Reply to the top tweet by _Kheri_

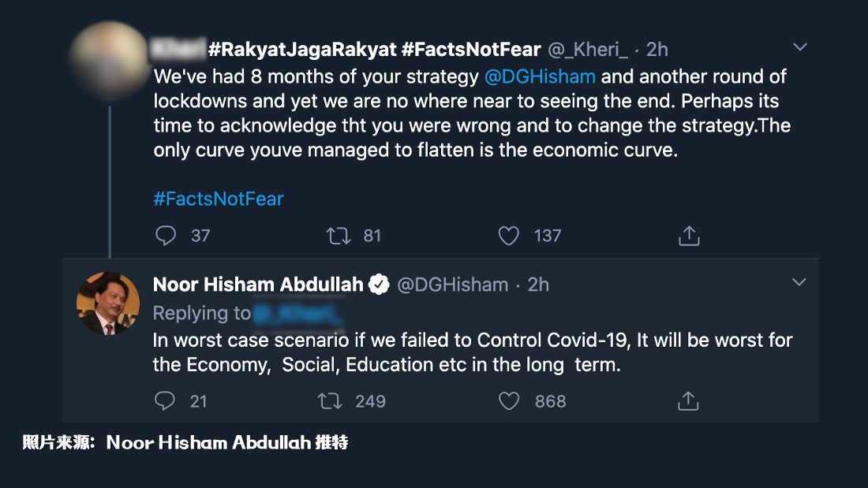pos(166,235)
